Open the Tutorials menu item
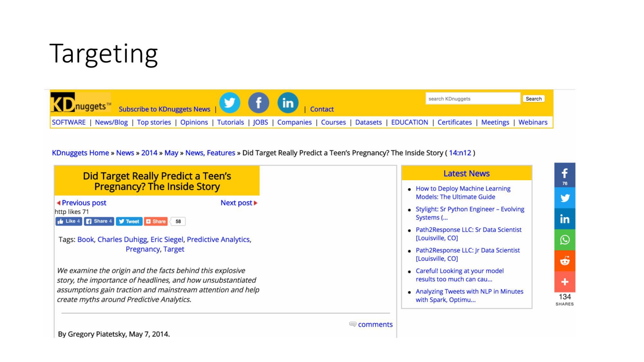This screenshot has height=362, width=644. [x=231, y=122]
